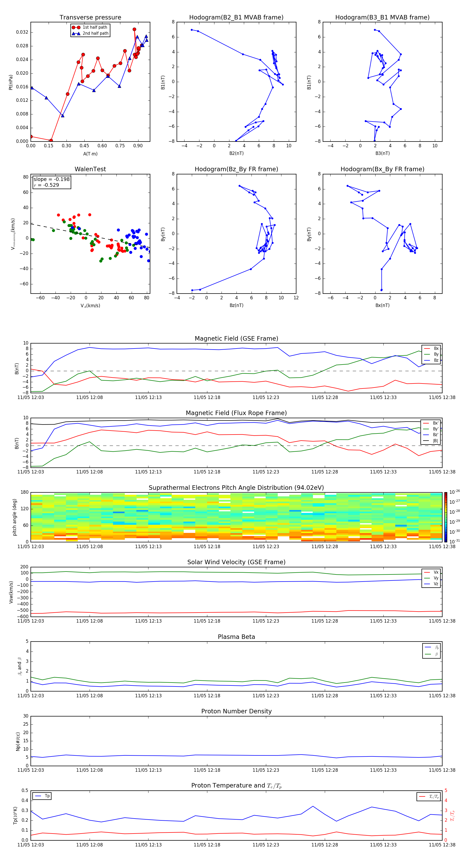Select the "r = -0.529" annotation
The width and height of the screenshot is (473, 868).
47,185
